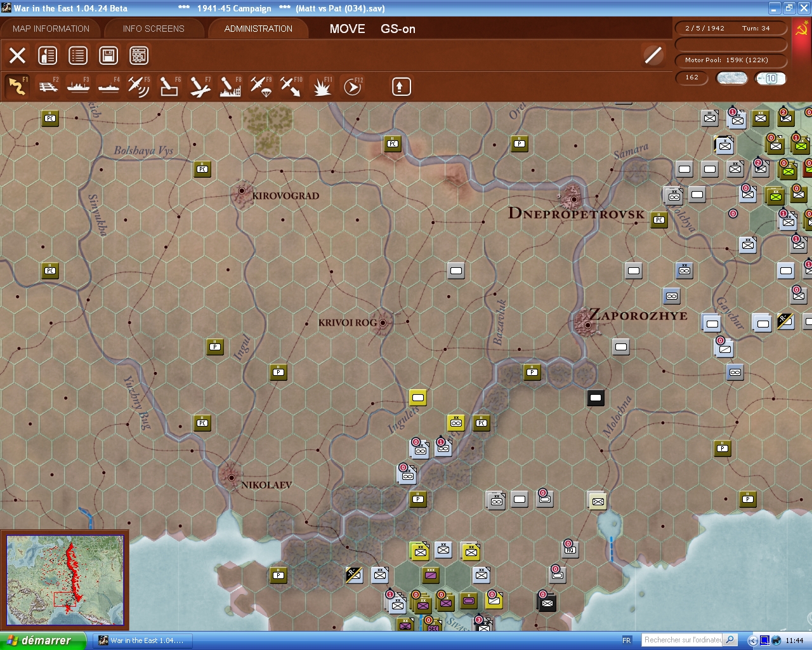Open battle sites mode (F11)
The height and width of the screenshot is (650, 812).
(x=322, y=86)
